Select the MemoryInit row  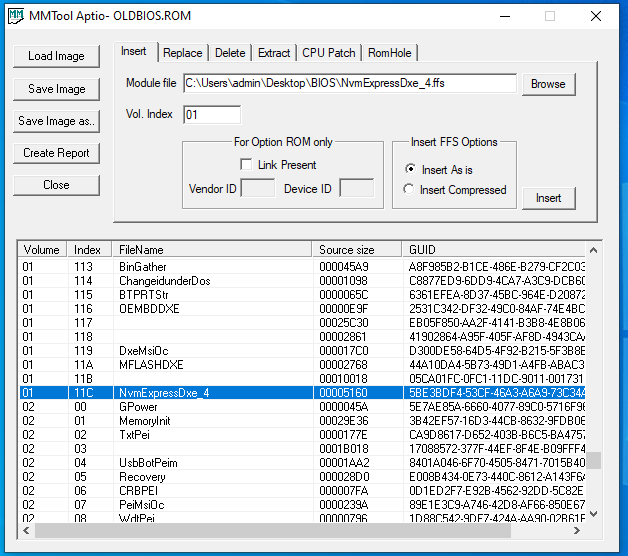(x=302, y=421)
